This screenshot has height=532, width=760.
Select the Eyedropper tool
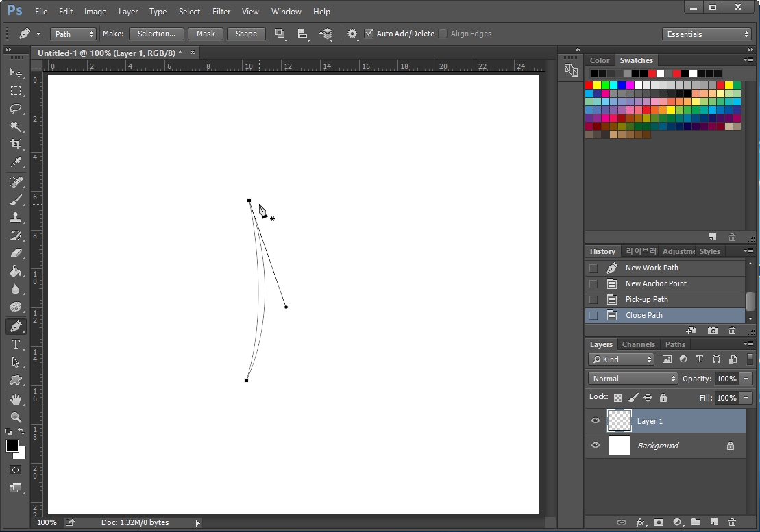coord(16,162)
